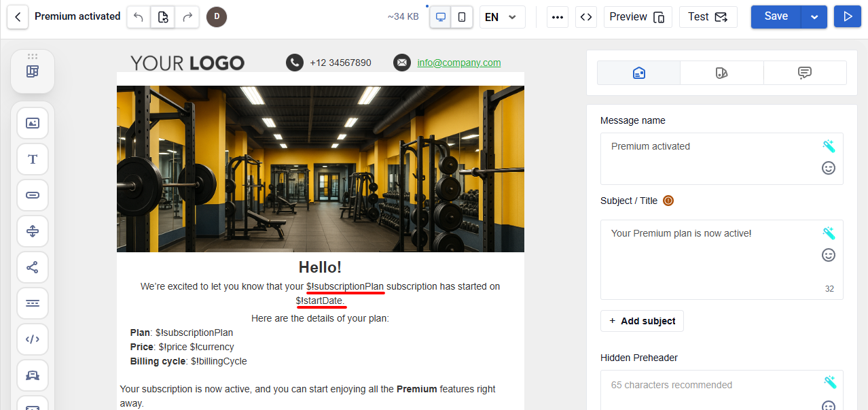This screenshot has width=868, height=410.
Task: Click the Subject input with Premium plan text
Action: point(722,260)
